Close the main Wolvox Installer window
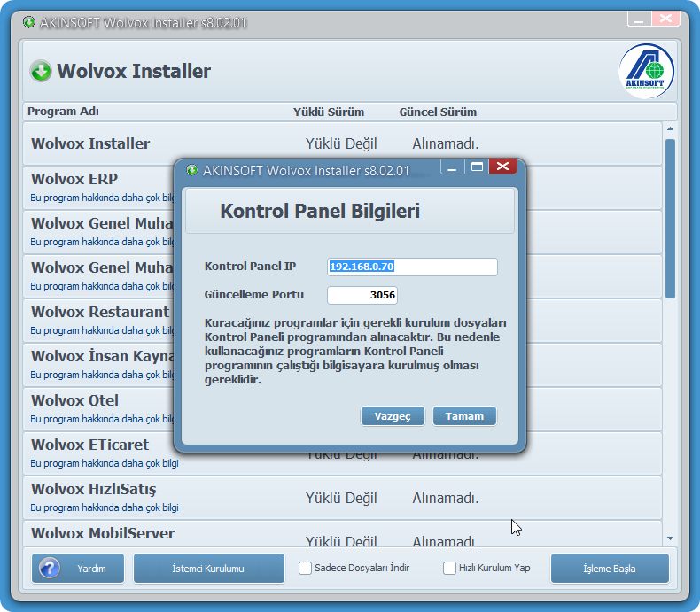 665,19
